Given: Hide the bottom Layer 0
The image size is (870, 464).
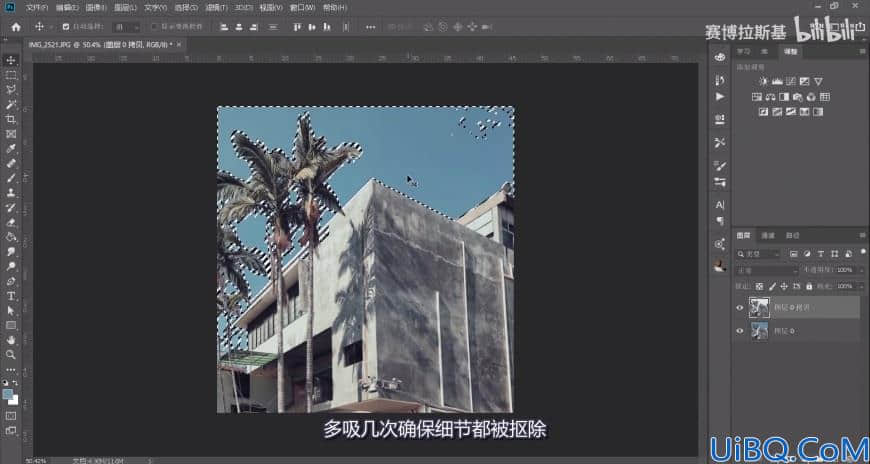Looking at the screenshot, I should coord(739,331).
